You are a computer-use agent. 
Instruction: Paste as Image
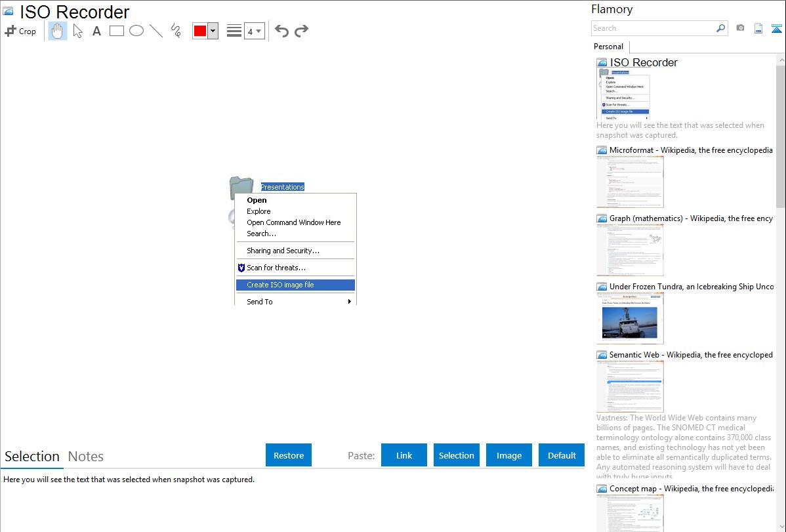click(x=508, y=455)
